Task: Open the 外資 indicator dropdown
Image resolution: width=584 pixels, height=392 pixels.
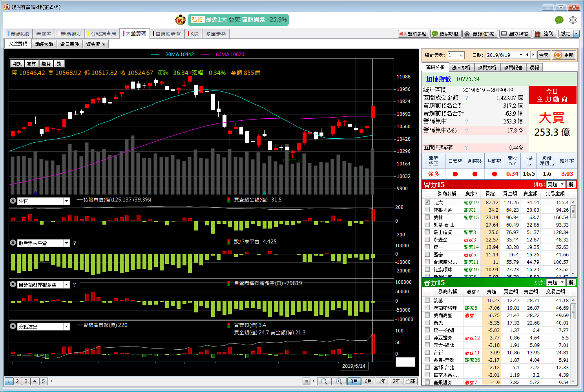Action: pyautogui.click(x=66, y=201)
